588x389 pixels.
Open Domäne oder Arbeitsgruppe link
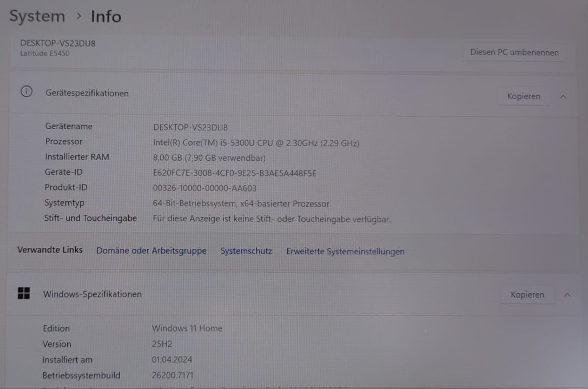coord(151,250)
